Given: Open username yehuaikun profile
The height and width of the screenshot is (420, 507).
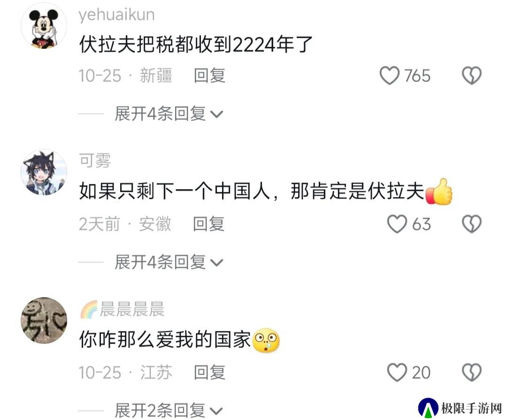Looking at the screenshot, I should click(x=117, y=15).
